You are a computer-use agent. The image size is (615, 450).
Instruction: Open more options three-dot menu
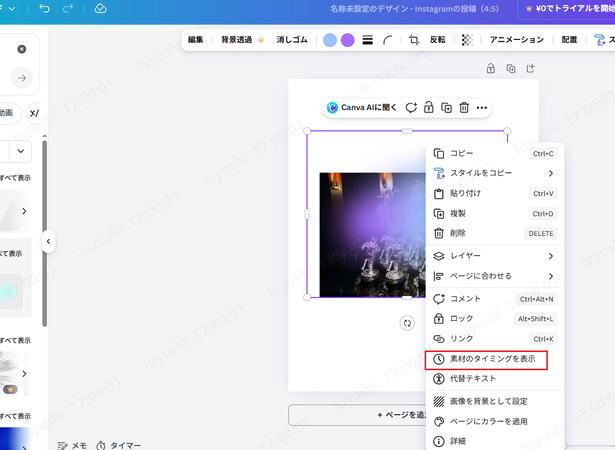482,107
